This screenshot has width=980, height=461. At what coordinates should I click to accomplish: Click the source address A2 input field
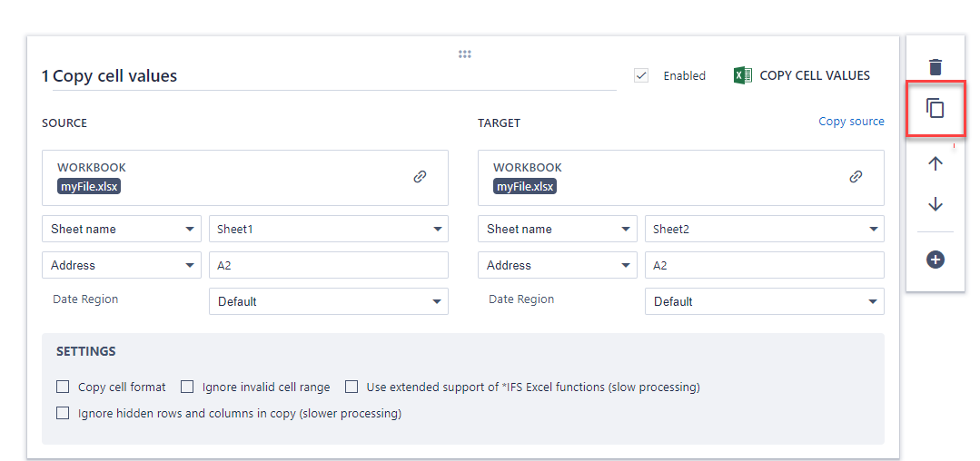(x=328, y=265)
